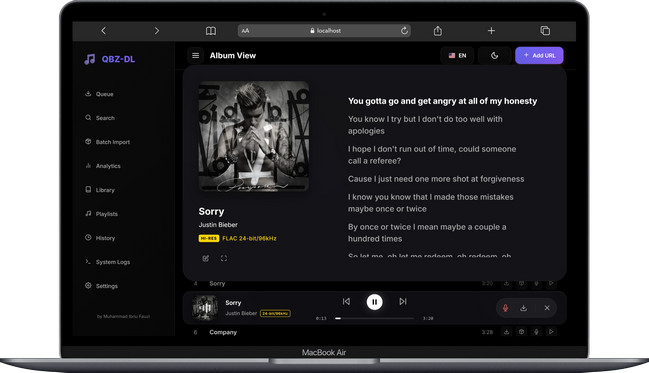Click the 'by Muhammad Ibnu Fauzi' credit
The width and height of the screenshot is (649, 373).
[x=123, y=317]
